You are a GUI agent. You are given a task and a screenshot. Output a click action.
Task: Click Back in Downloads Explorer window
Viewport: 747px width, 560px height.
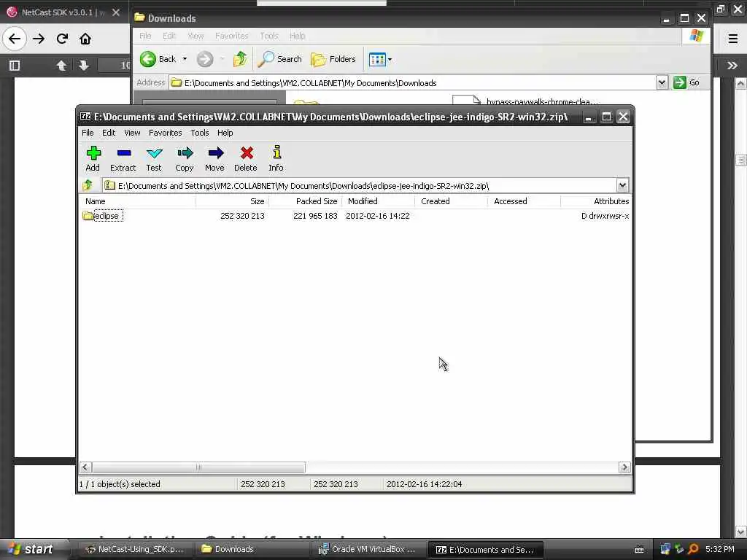(x=158, y=59)
